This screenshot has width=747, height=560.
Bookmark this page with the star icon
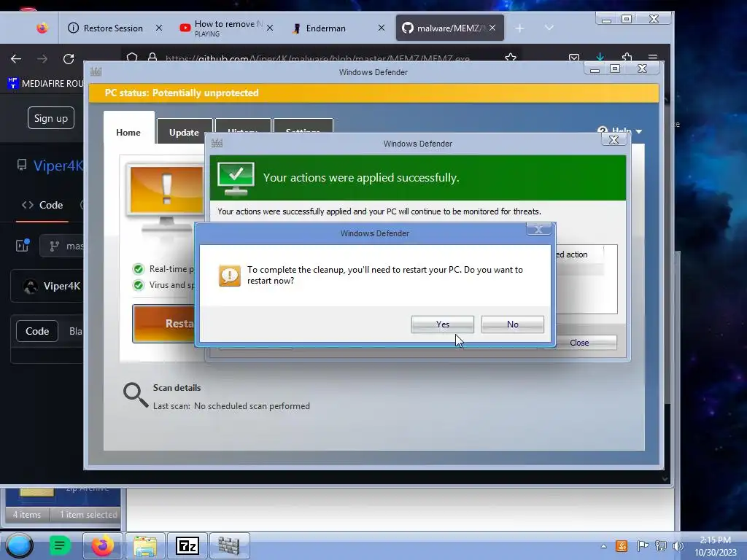tap(511, 58)
